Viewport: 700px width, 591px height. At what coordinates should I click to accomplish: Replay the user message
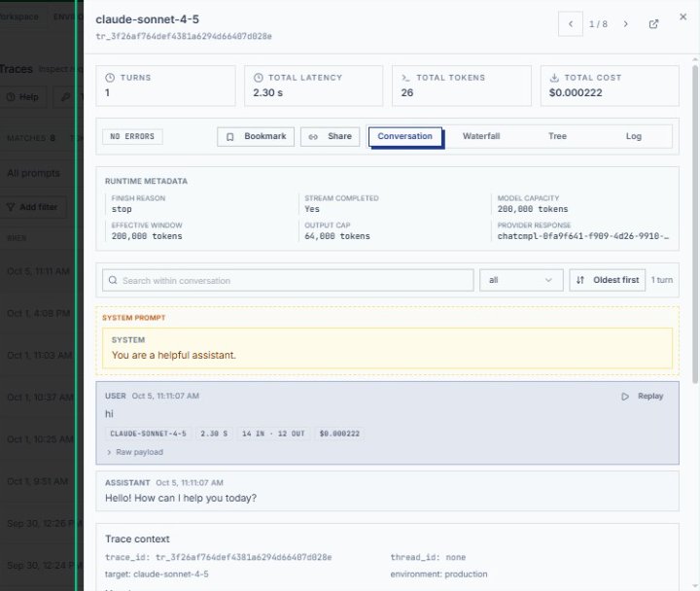click(x=642, y=397)
